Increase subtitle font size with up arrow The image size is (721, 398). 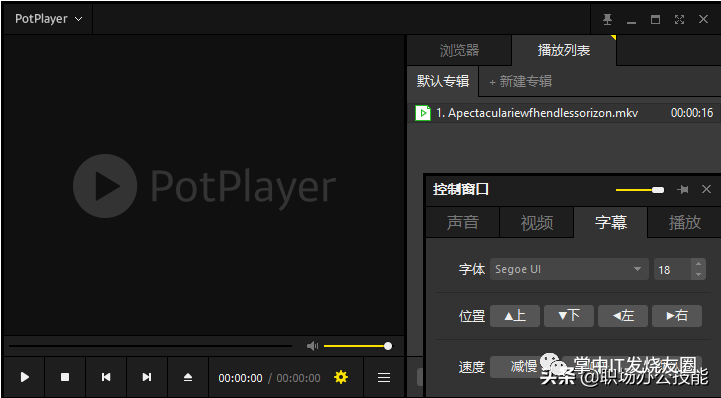[698, 264]
